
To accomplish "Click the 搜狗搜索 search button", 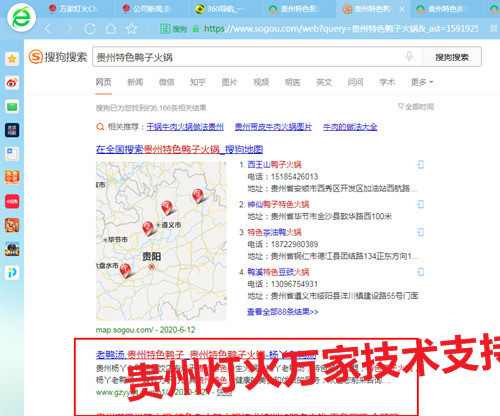I will pos(452,57).
